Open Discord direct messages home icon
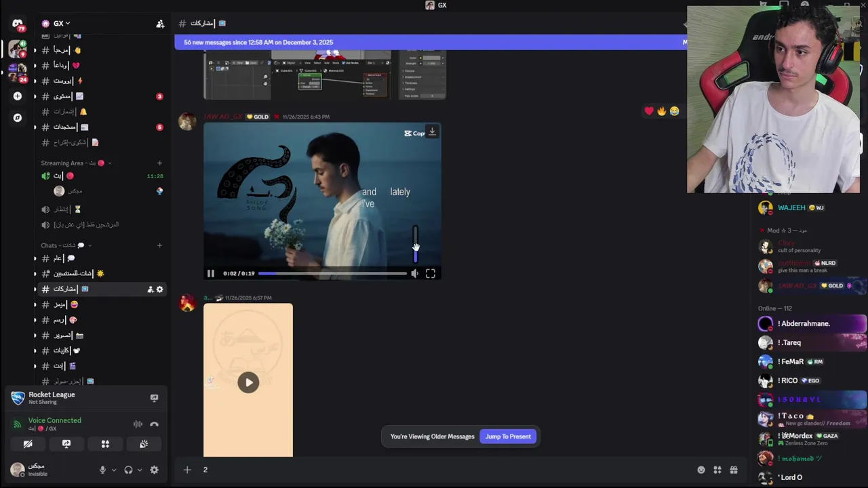Viewport: 868px width, 488px height. click(x=18, y=24)
